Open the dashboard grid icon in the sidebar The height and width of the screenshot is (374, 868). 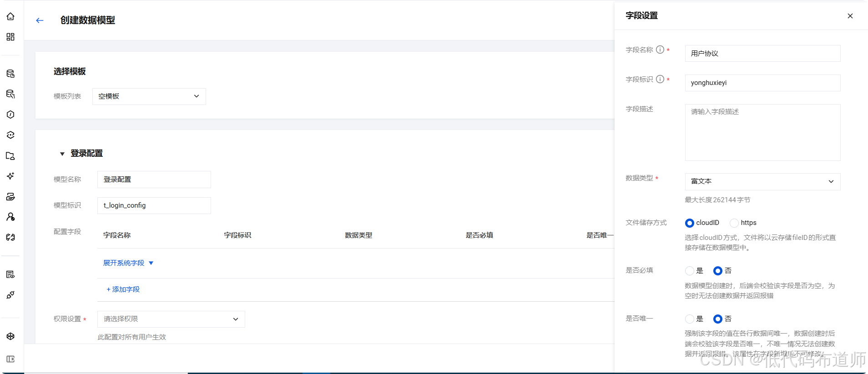pyautogui.click(x=10, y=37)
